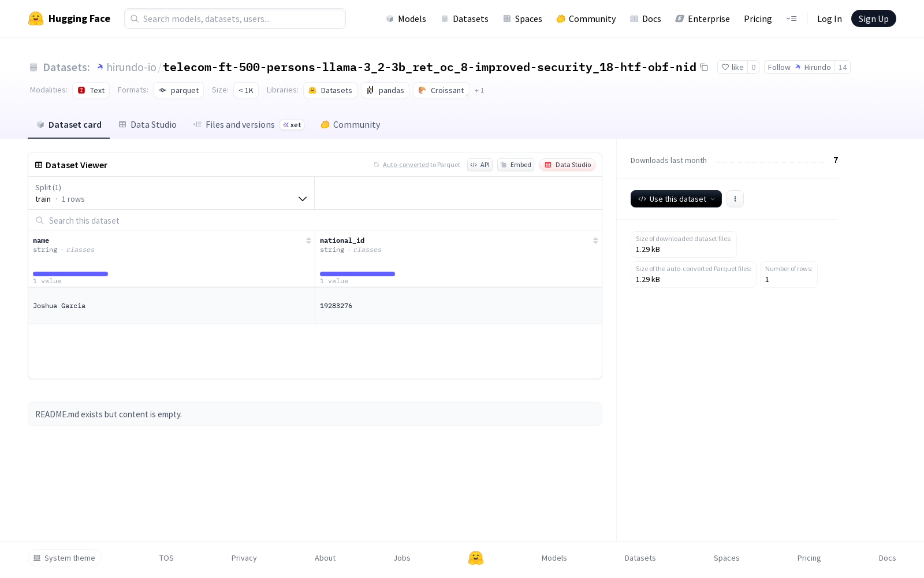
Task: Open Enterprise in the top navigation
Action: click(x=703, y=18)
